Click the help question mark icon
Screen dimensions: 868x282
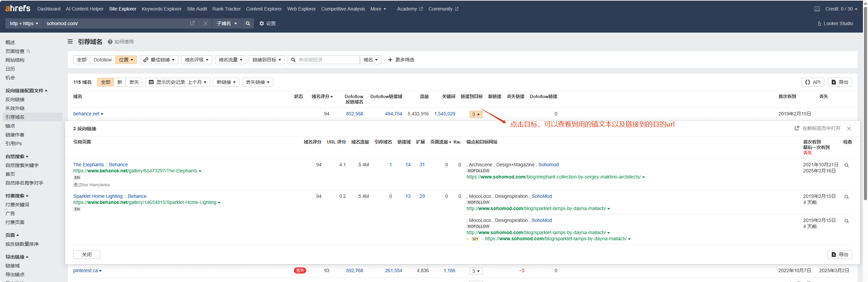[x=110, y=42]
